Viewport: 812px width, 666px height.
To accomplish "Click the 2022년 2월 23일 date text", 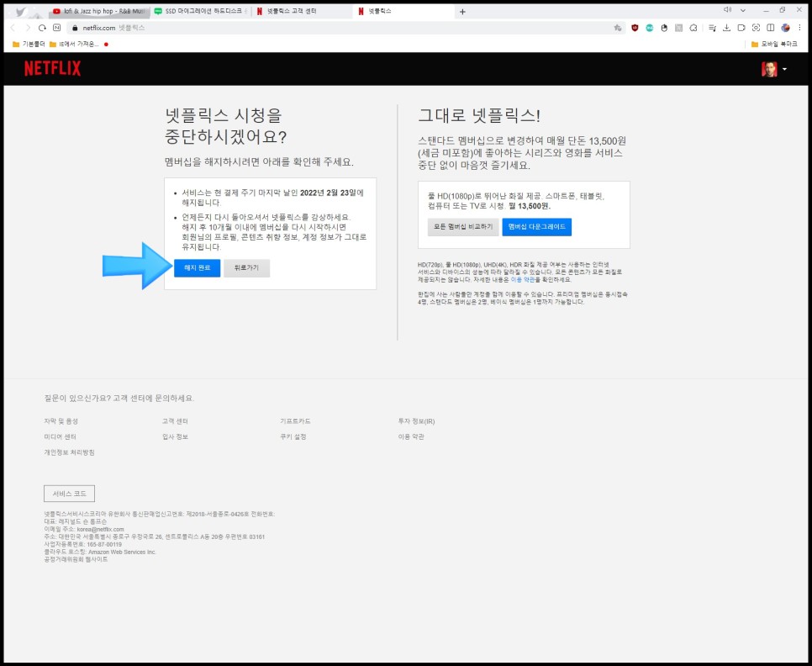I will pos(329,193).
